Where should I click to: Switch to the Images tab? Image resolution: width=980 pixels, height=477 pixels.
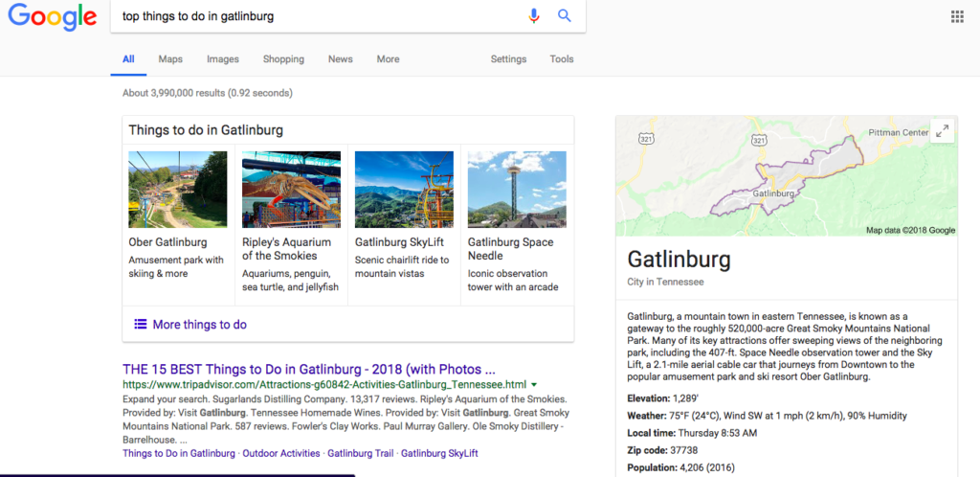pos(222,59)
